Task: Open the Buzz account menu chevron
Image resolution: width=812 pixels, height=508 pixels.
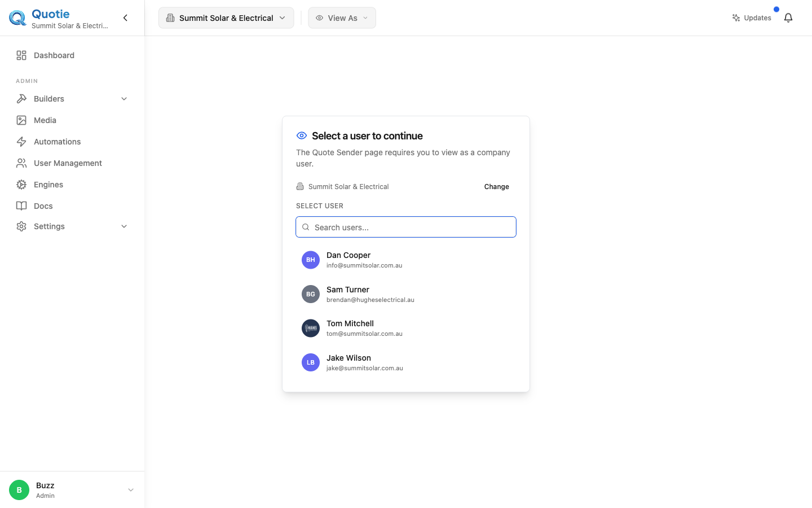Action: [x=131, y=490]
